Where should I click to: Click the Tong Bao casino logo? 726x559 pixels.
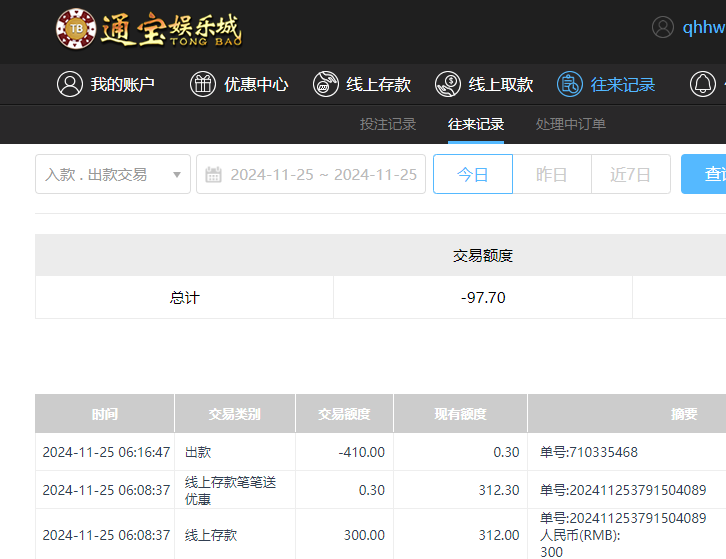148,28
